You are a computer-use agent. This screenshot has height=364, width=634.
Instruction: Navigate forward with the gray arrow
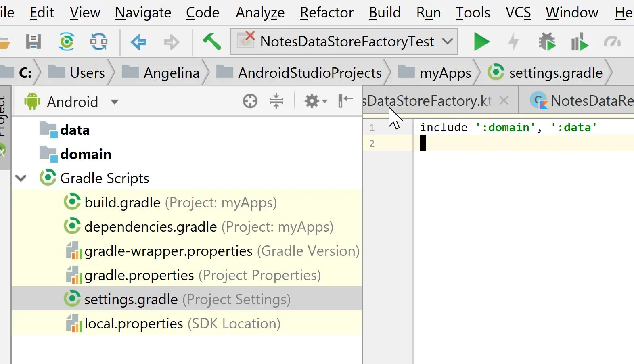click(x=172, y=42)
